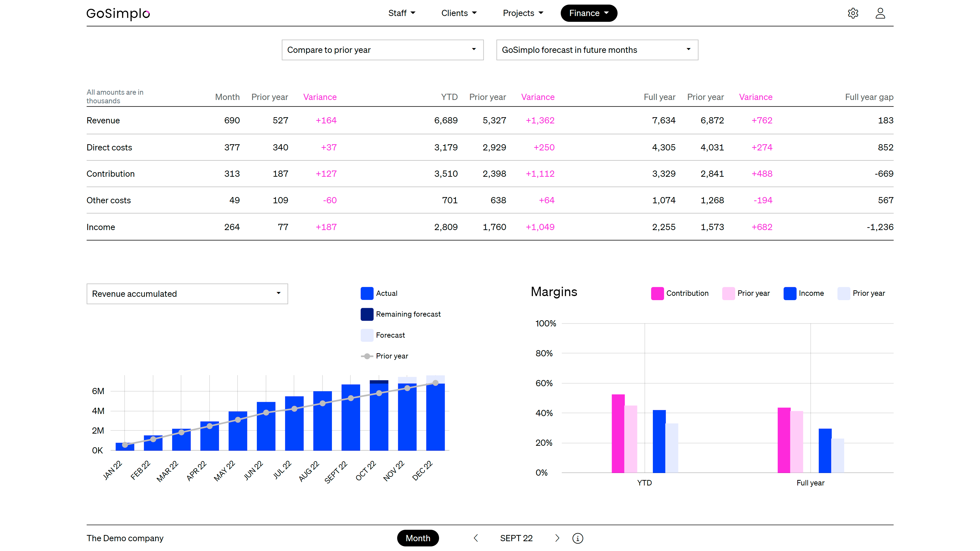Expand Compare to prior year dropdown
Viewport: 980px width, 551px height.
[382, 50]
